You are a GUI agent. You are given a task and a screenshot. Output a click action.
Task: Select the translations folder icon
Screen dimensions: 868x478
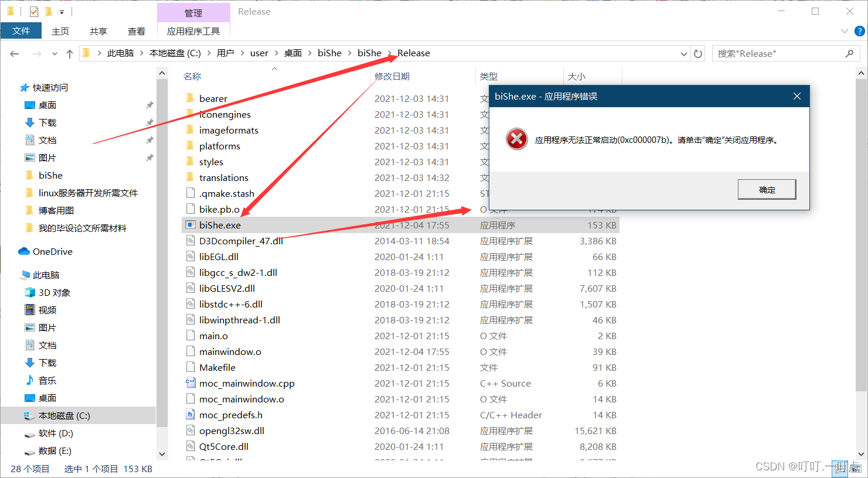click(x=190, y=177)
